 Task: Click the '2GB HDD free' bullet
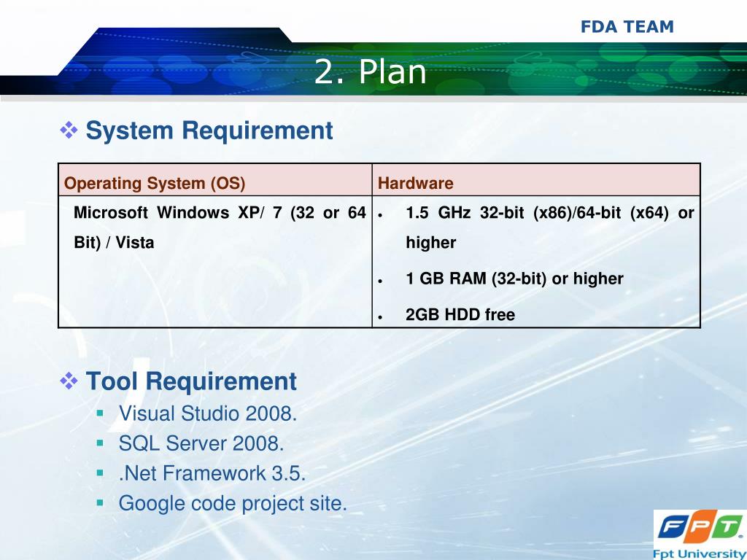pos(460,314)
